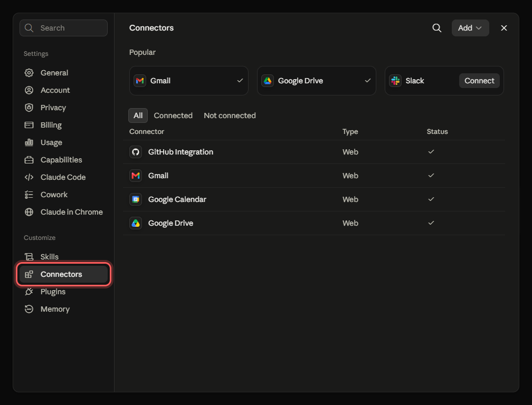Click the magnifier icon beside Add
532x405 pixels.
click(x=437, y=28)
